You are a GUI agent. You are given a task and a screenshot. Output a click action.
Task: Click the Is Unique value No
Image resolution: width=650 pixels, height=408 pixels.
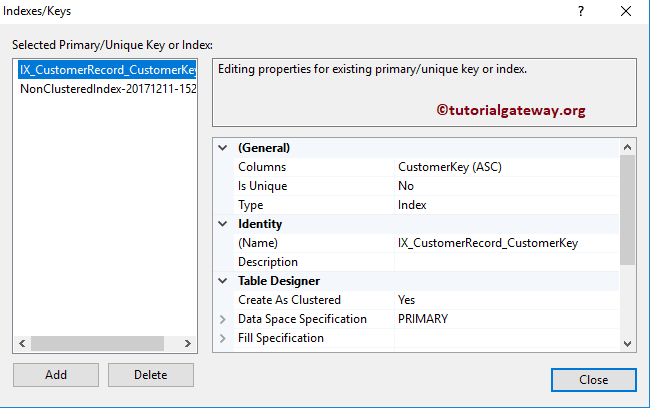(x=406, y=186)
